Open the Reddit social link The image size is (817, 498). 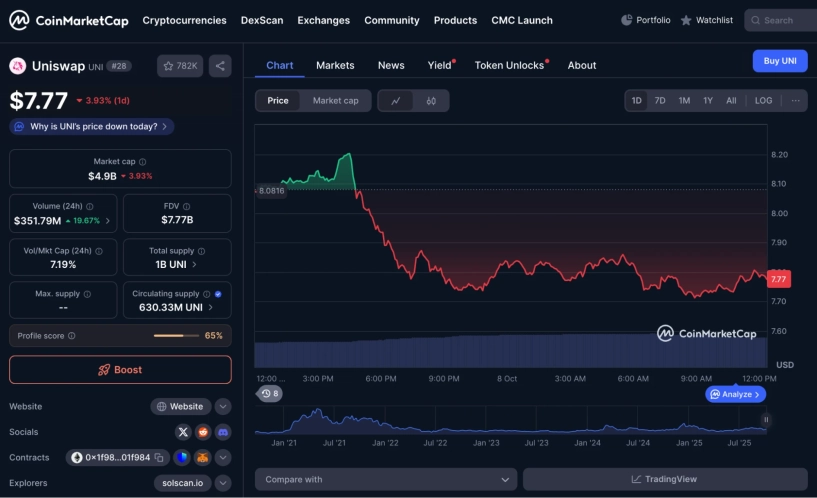pos(203,432)
